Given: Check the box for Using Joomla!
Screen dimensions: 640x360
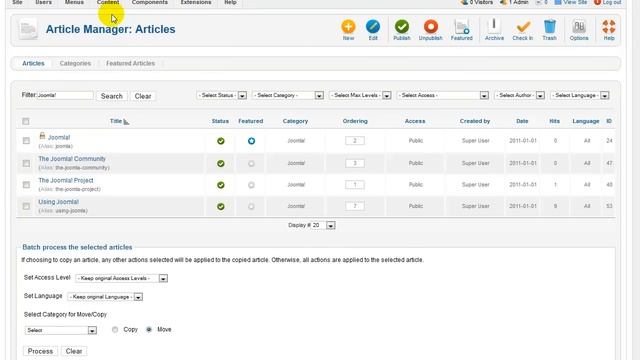Looking at the screenshot, I should 26,206.
